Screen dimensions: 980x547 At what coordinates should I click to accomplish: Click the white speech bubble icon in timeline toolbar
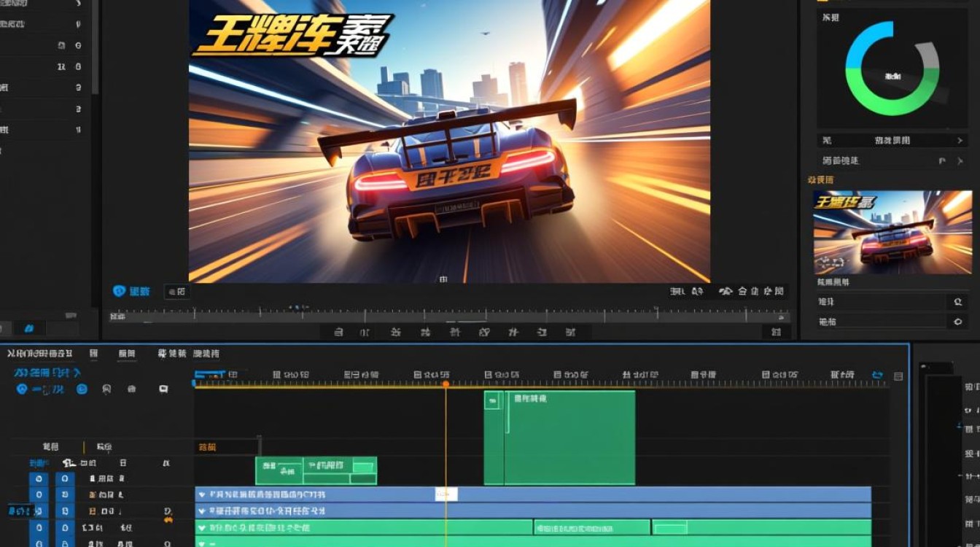(163, 389)
